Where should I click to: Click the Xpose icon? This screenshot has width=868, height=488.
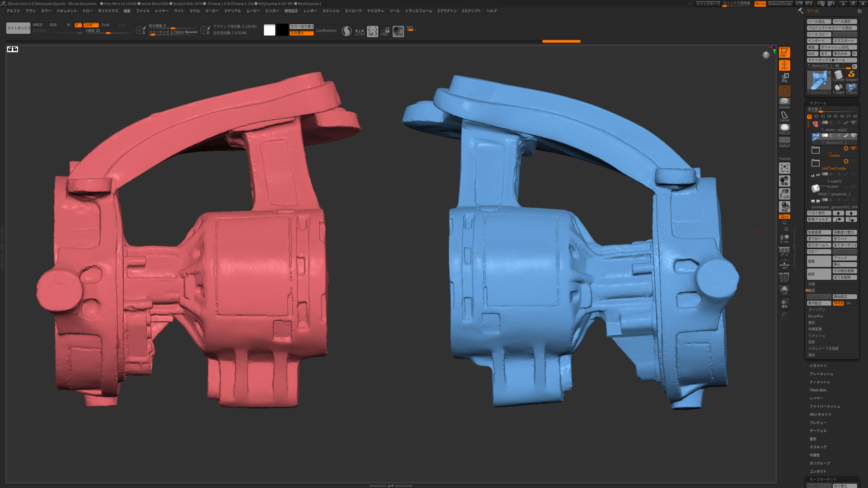coord(372,31)
